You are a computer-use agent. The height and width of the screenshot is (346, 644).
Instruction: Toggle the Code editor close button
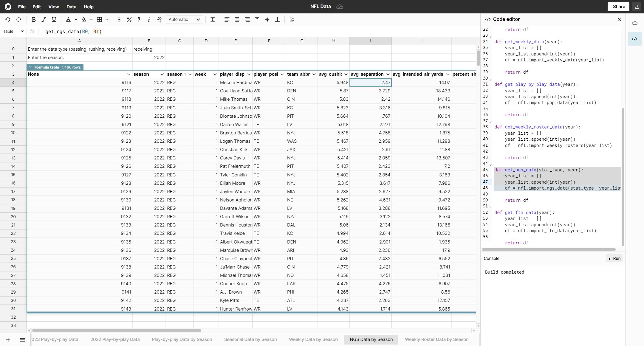pyautogui.click(x=619, y=19)
